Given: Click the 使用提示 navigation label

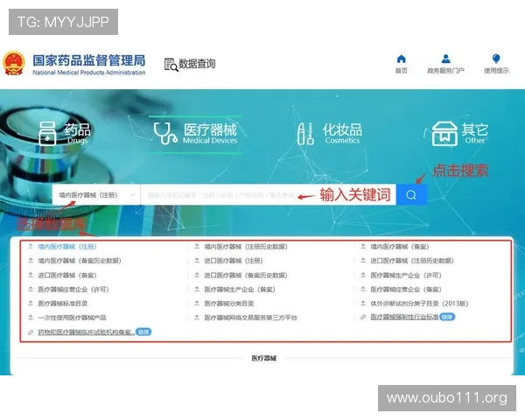Looking at the screenshot, I should click(x=496, y=71).
